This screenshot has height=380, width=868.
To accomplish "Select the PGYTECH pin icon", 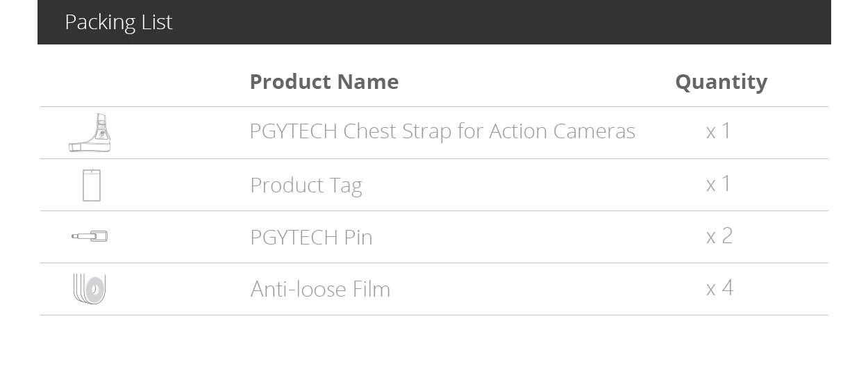I will tap(90, 237).
